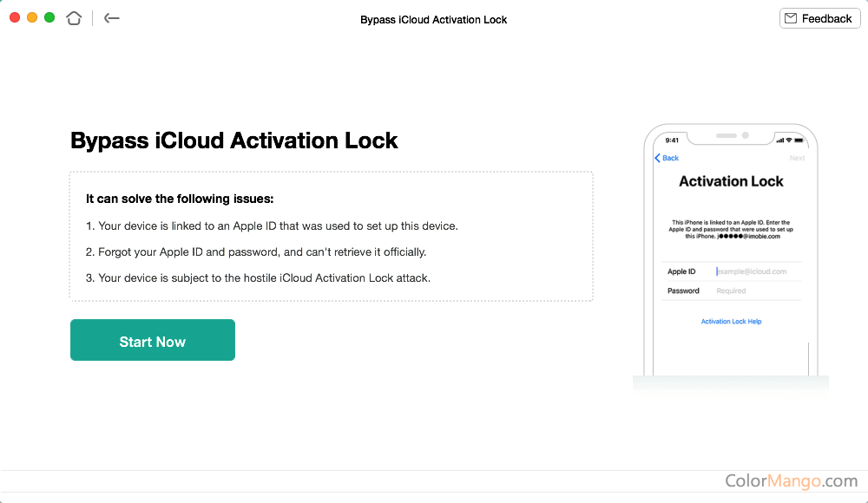Tap Next in the phone mockup
The image size is (868, 503).
[x=797, y=158]
